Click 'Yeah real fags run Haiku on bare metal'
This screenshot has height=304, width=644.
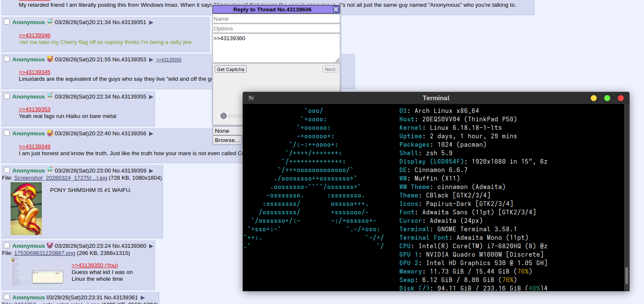(x=68, y=116)
